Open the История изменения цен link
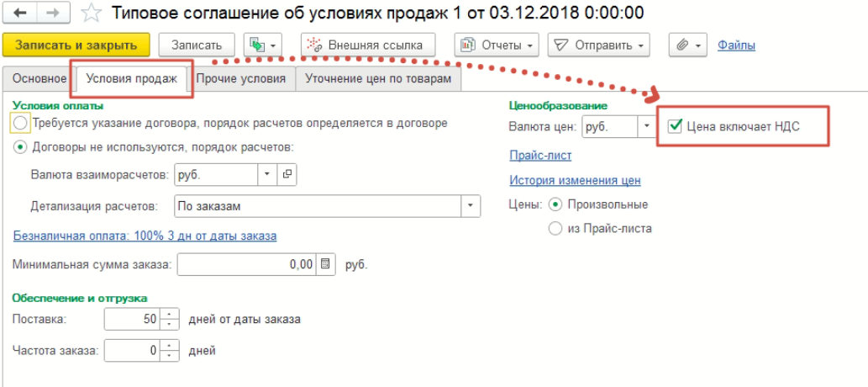This screenshot has height=387, width=868. point(575,180)
